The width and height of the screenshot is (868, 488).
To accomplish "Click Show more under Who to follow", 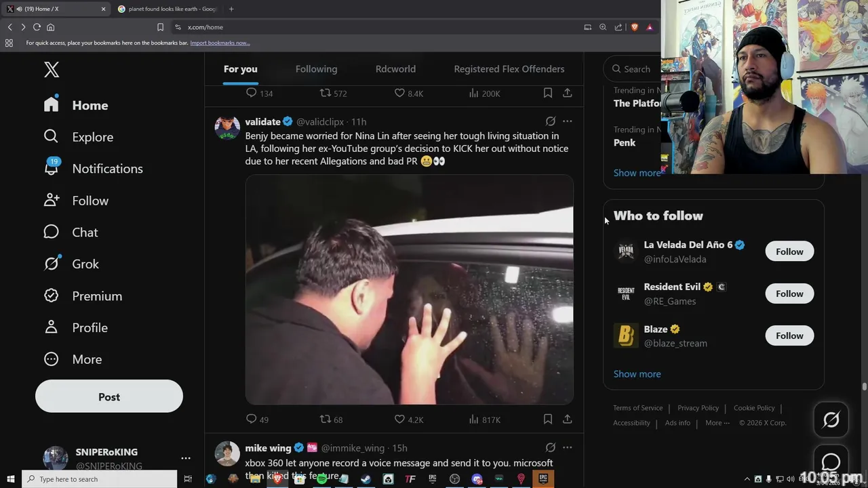I will pos(637,374).
